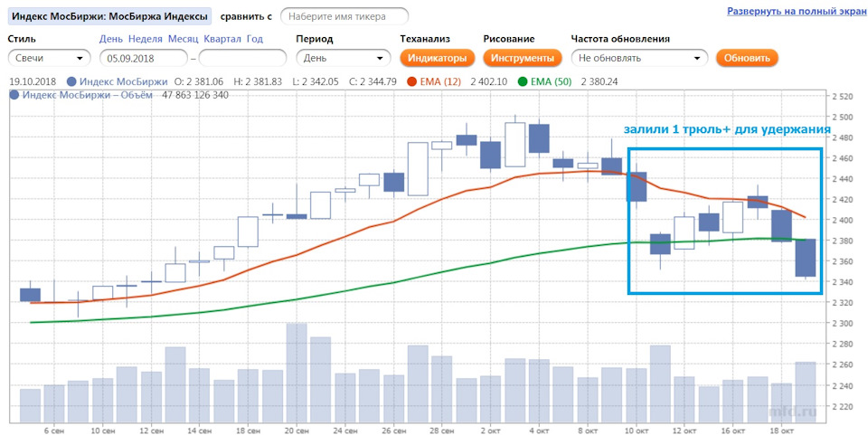Click the 'Индекс МосБиржи' legend text in OHLC row

click(124, 82)
